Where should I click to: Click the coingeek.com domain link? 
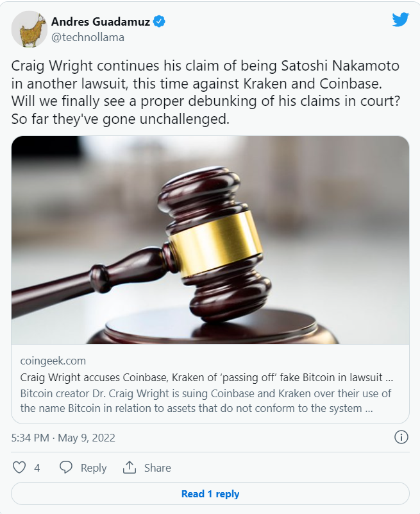pyautogui.click(x=53, y=361)
